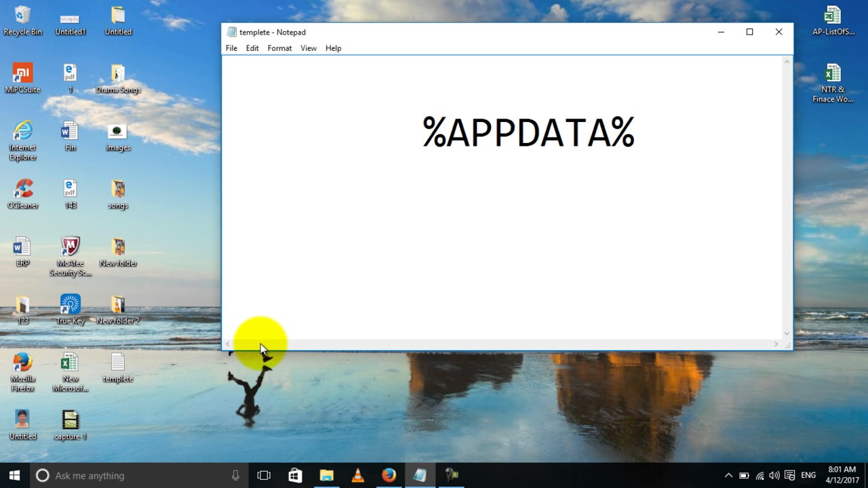
Task: Click the volume icon in system tray
Action: (x=774, y=475)
